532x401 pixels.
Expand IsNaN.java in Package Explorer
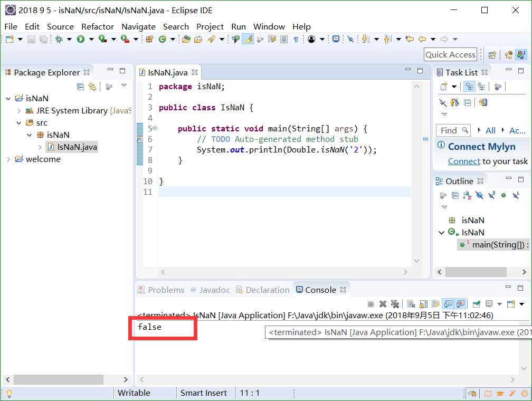(x=40, y=147)
